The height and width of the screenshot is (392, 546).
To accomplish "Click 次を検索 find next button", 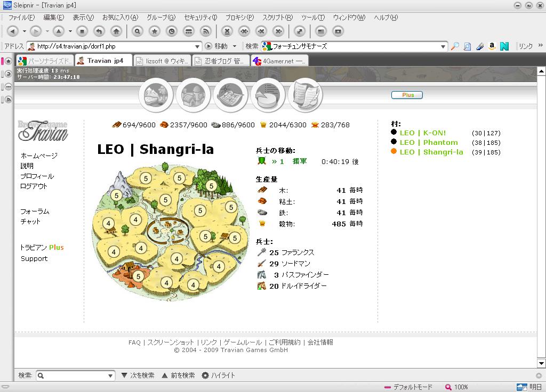I will 138,375.
